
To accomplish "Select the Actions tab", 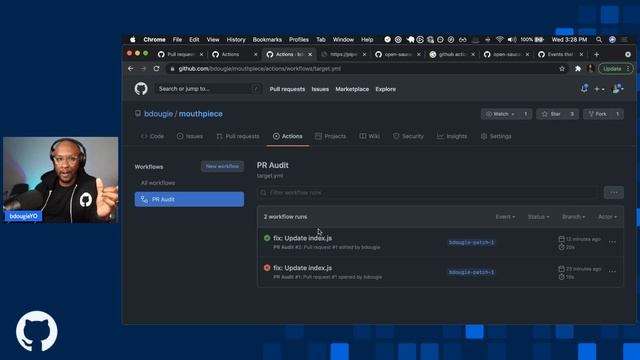I will (x=288, y=136).
